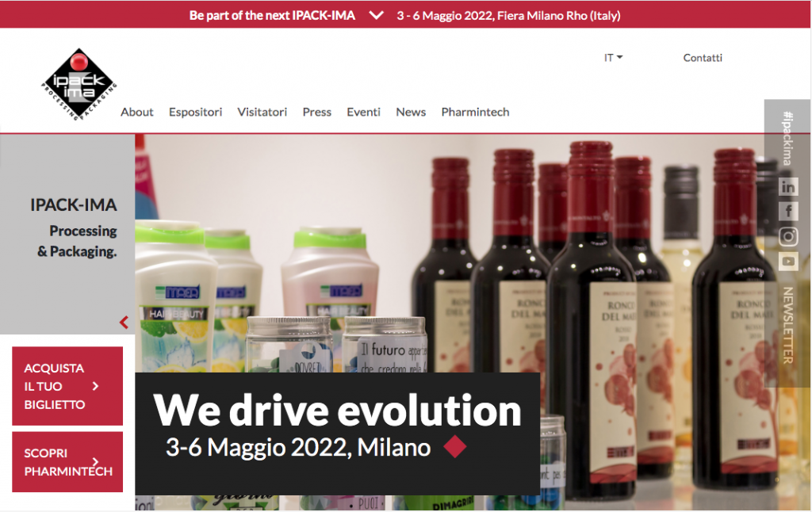The width and height of the screenshot is (812, 512).
Task: Expand the top banner down chevron
Action: pos(377,15)
